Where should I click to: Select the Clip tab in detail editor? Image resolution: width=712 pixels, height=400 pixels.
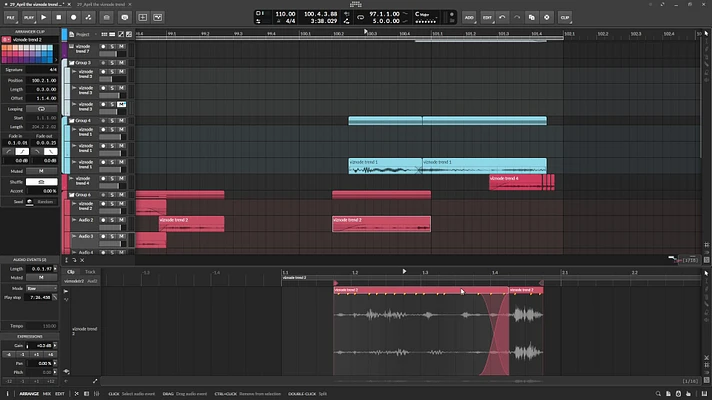[x=71, y=272]
